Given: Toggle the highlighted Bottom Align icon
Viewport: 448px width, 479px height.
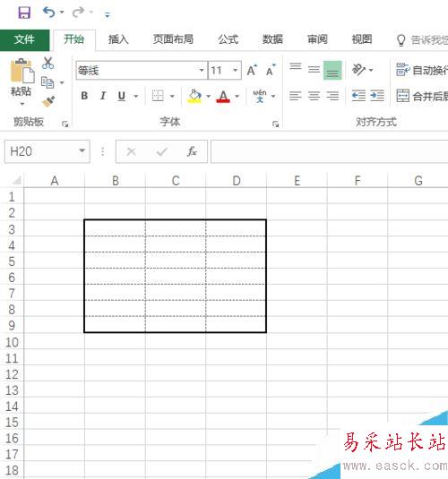Looking at the screenshot, I should (332, 70).
